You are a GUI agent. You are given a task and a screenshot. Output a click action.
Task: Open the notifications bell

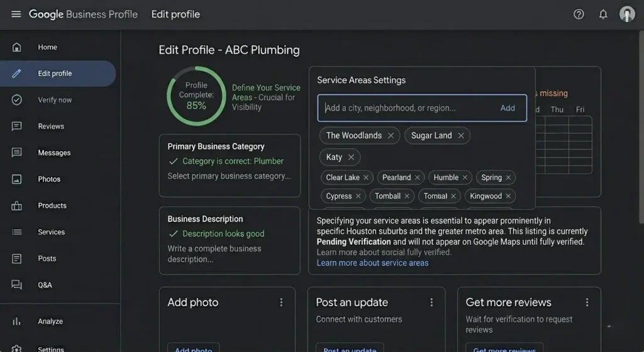[603, 14]
